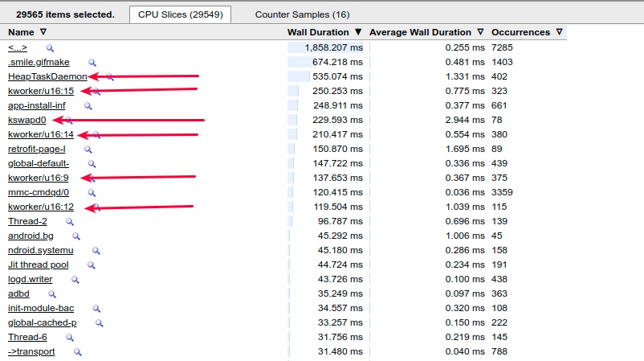Sort by Average Wall Duration arrow
The image size is (644, 361).
click(480, 33)
